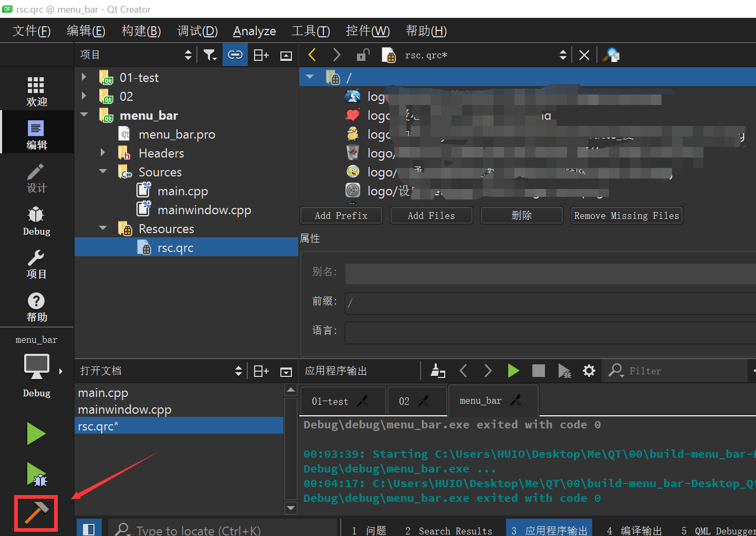Open 帮助 (Help) mode in sidebar
This screenshot has height=536, width=756.
(36, 307)
